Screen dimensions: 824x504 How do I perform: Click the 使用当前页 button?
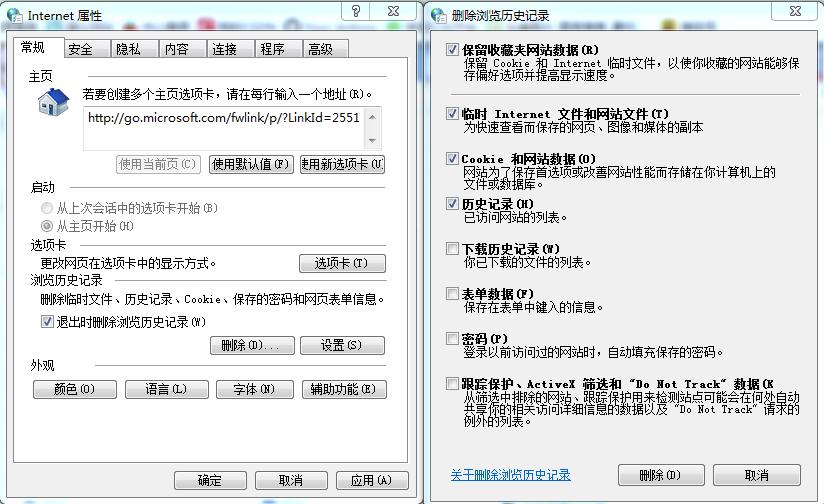(x=158, y=164)
